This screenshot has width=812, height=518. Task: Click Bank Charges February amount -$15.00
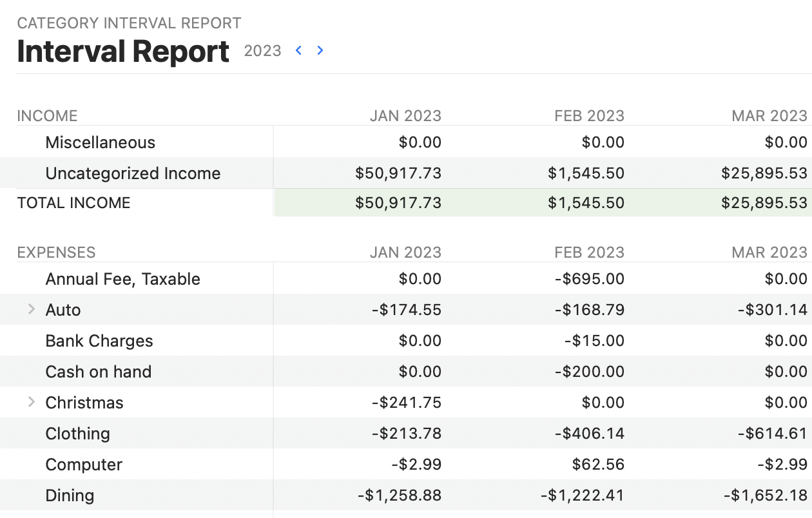(594, 341)
